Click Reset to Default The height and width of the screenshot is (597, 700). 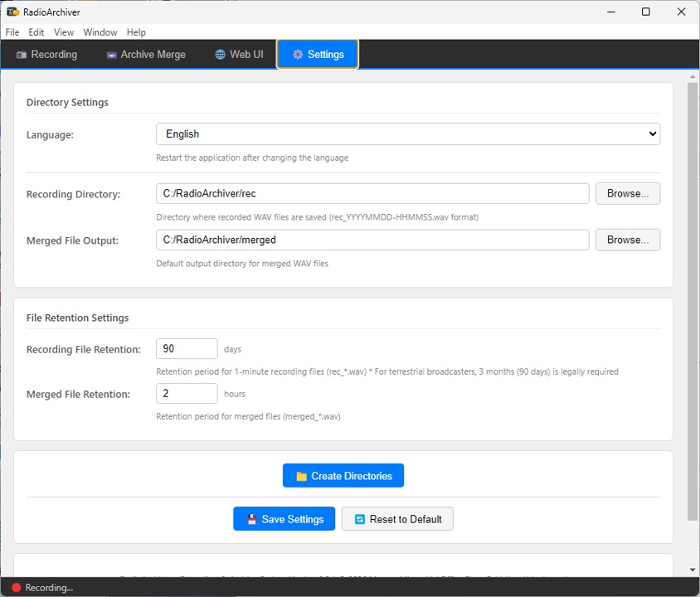coord(397,519)
